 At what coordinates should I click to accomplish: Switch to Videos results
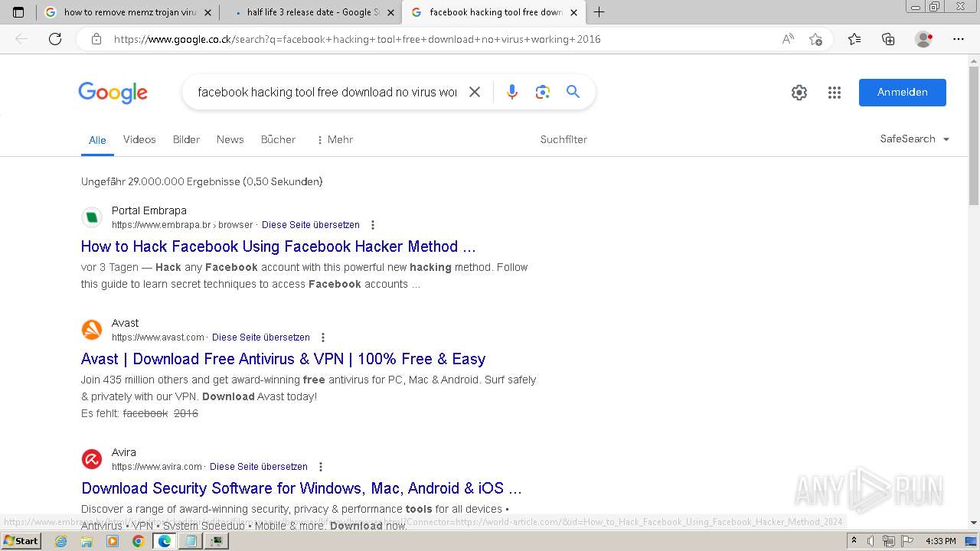pyautogui.click(x=139, y=139)
